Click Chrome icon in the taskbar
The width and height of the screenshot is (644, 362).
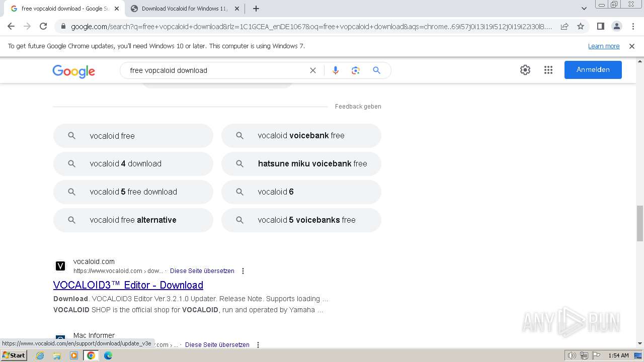(x=91, y=355)
